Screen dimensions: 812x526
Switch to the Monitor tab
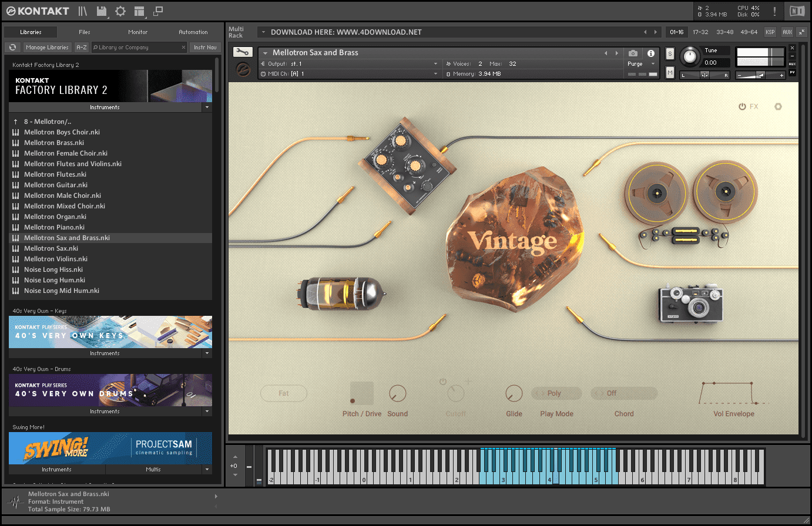coord(138,32)
